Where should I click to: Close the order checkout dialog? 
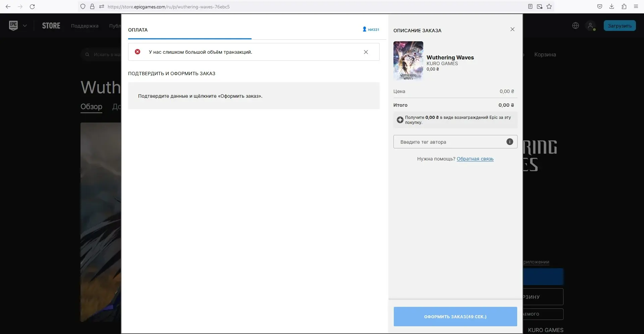[x=513, y=29]
